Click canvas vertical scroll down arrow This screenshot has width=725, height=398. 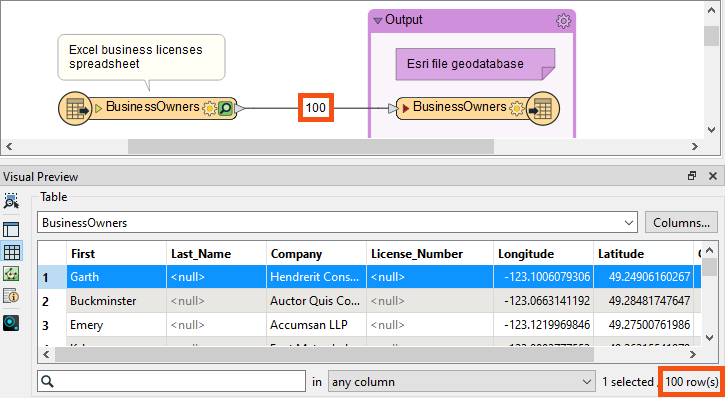point(712,130)
